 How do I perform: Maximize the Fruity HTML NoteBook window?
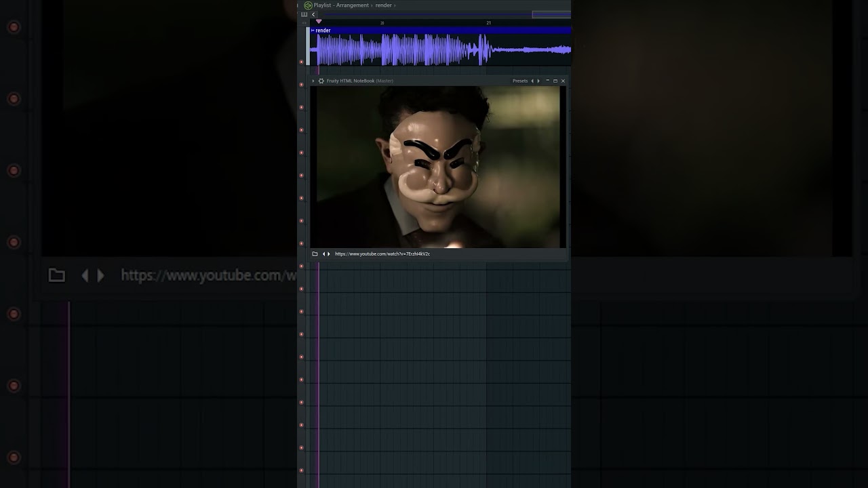click(x=555, y=81)
